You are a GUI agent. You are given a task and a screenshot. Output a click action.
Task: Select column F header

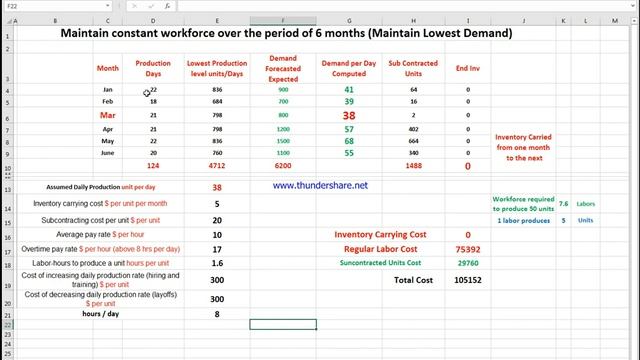coord(283,21)
